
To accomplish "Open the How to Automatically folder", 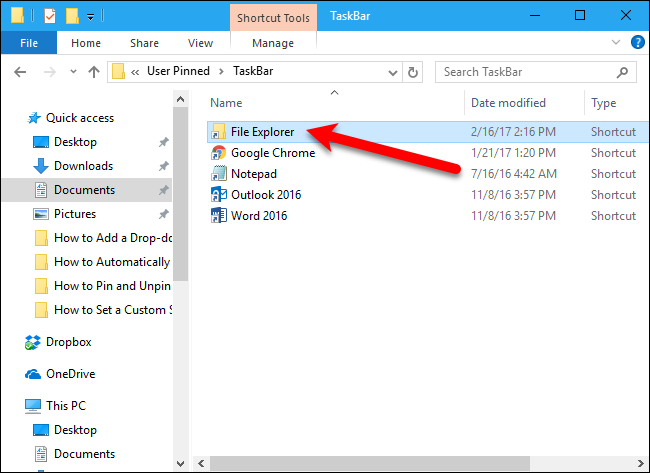I will (x=102, y=262).
